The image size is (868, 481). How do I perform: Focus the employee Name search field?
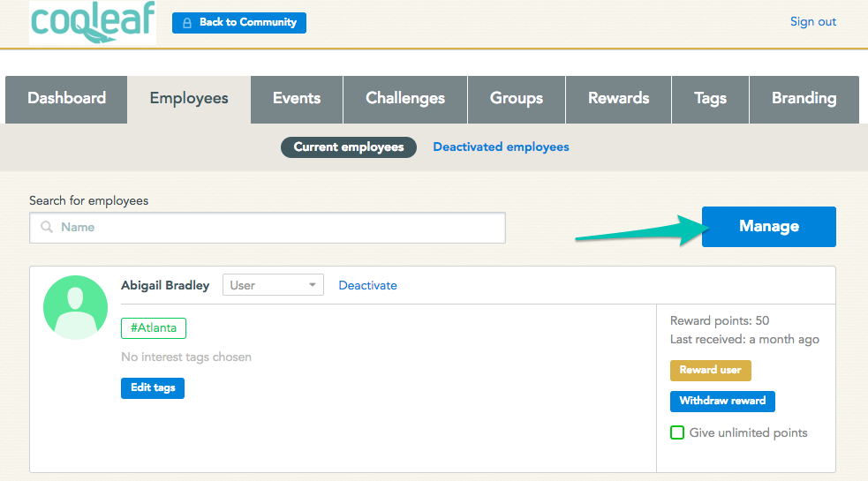tap(268, 228)
